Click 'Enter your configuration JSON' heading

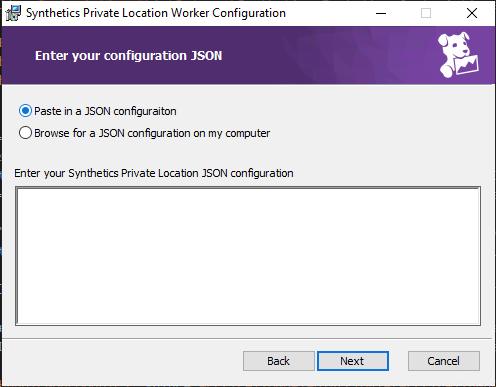pos(129,56)
